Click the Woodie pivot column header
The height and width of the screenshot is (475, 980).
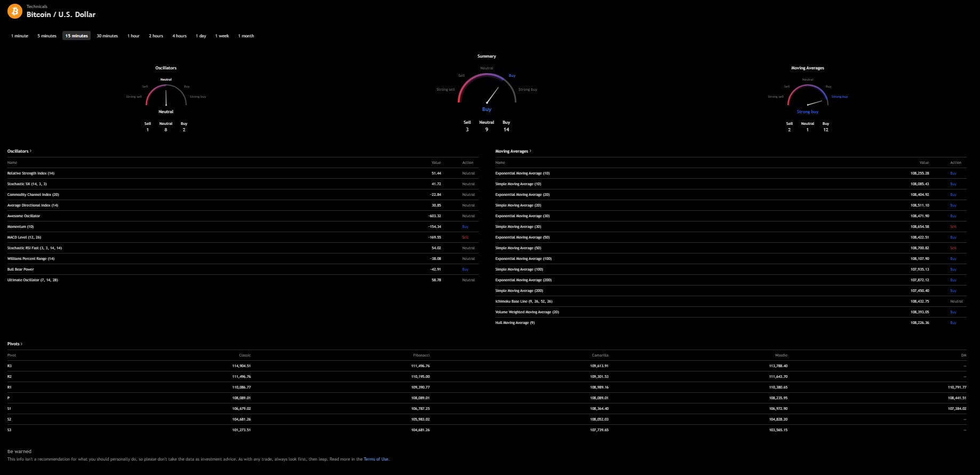(781, 355)
